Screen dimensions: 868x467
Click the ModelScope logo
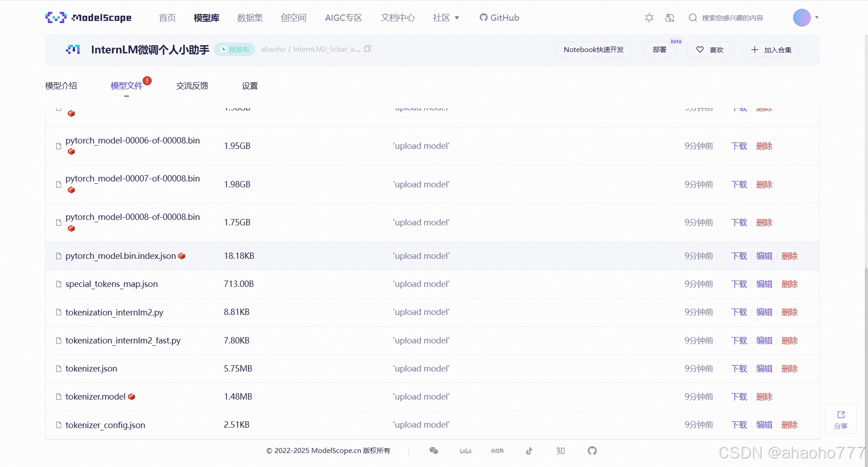[89, 18]
